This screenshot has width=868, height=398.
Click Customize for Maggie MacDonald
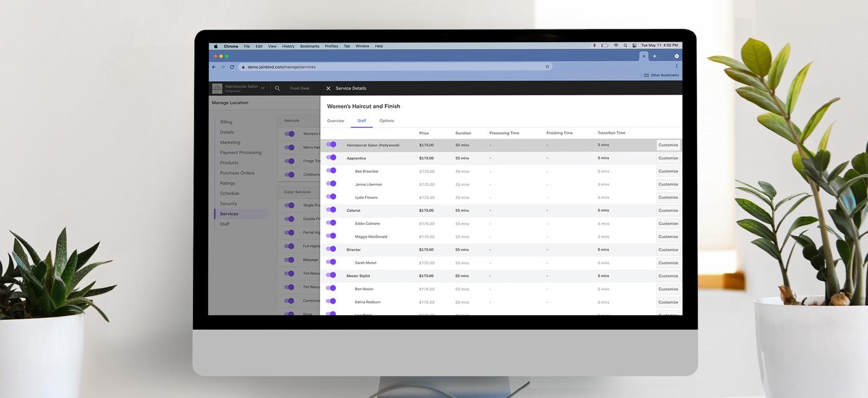(x=668, y=237)
